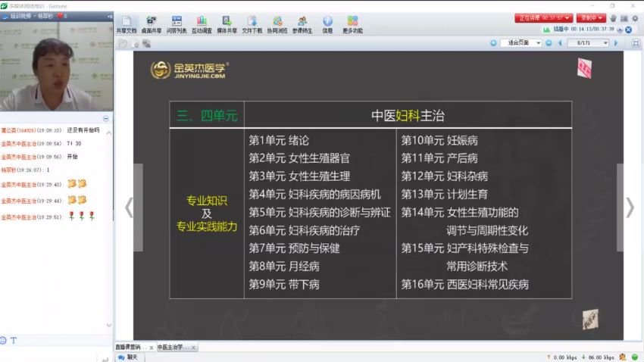Toggle fullscreen document view

click(x=636, y=43)
